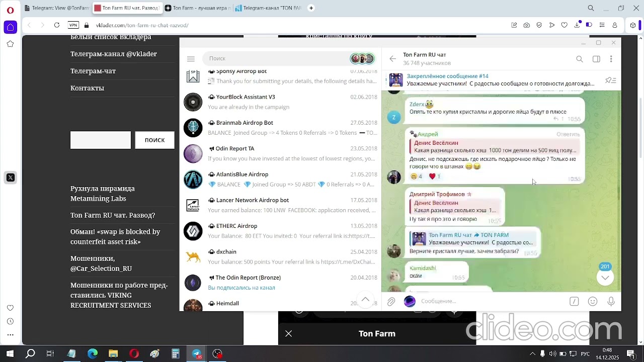Open dxchain chat
The width and height of the screenshot is (644, 362).
tap(281, 257)
